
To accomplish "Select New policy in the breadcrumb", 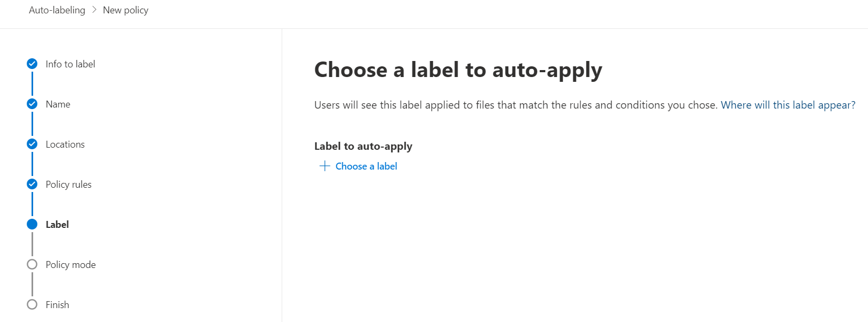I will (x=126, y=10).
